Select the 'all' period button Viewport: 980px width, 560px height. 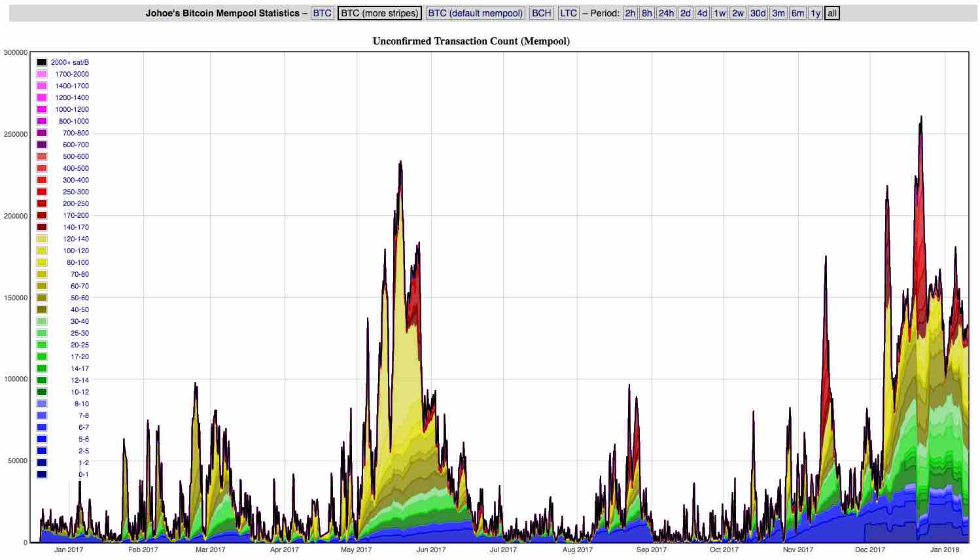(832, 13)
